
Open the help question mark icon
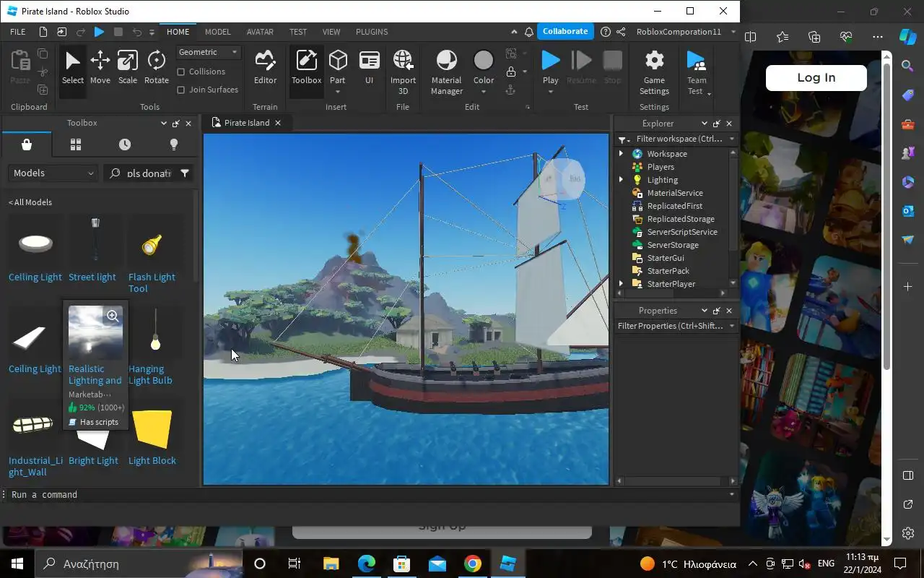tap(606, 32)
